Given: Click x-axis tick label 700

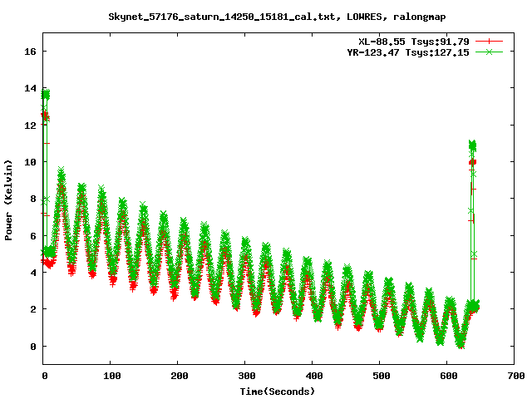Looking at the screenshot, I should click(x=515, y=376).
